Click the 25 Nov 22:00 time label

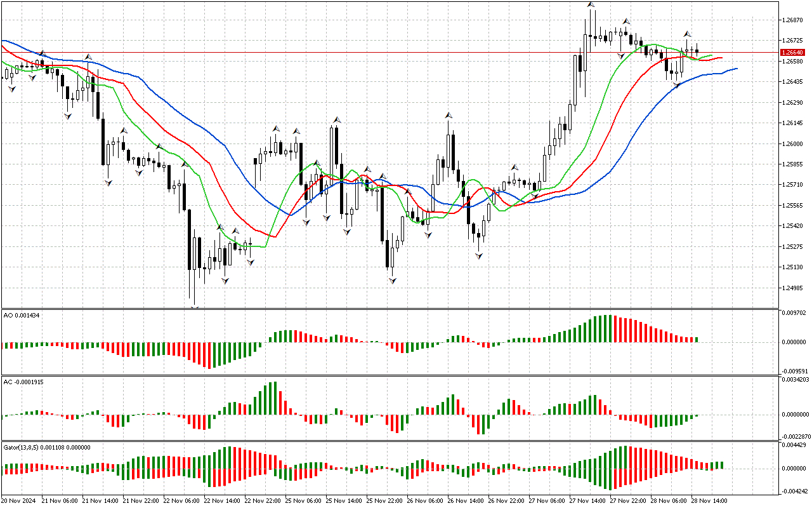pyautogui.click(x=384, y=500)
